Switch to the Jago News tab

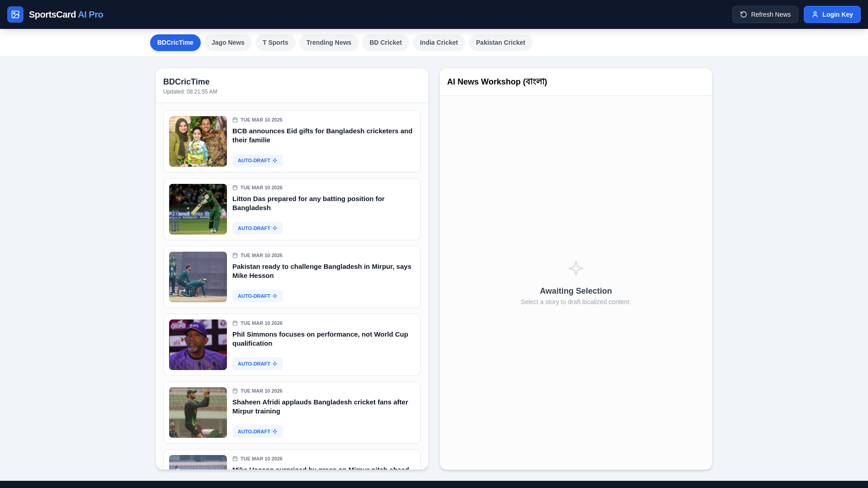pos(228,42)
